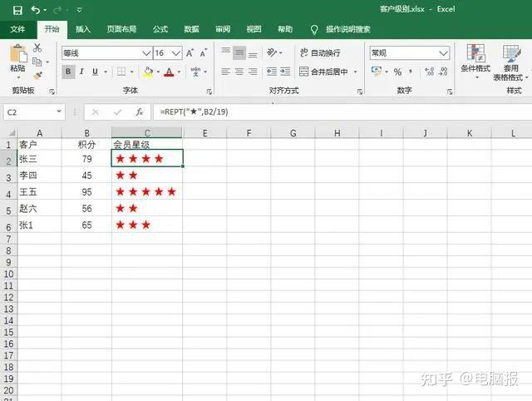The image size is (532, 401).
Task: Open the 公式 ribbon tab
Action: click(160, 29)
